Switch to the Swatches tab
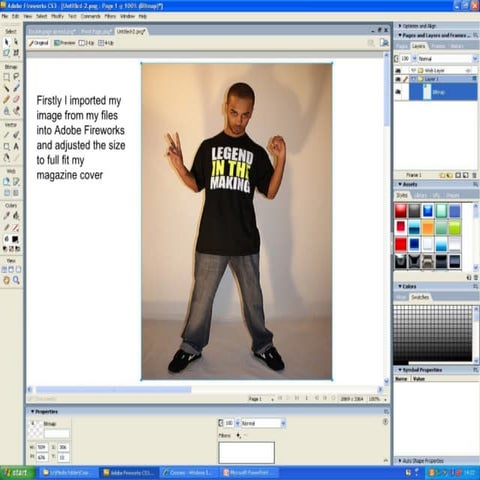The height and width of the screenshot is (480, 480). click(x=420, y=297)
